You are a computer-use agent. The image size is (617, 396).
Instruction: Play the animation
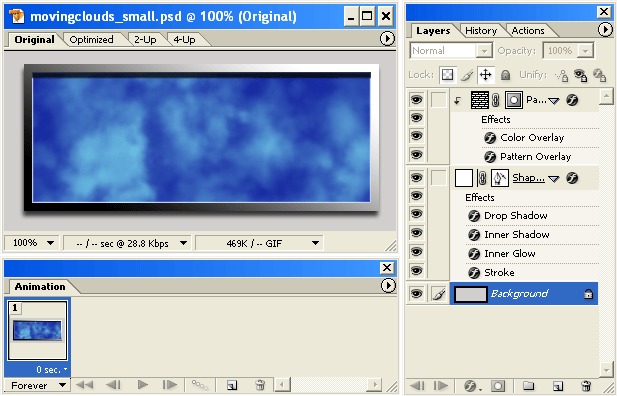pos(143,385)
